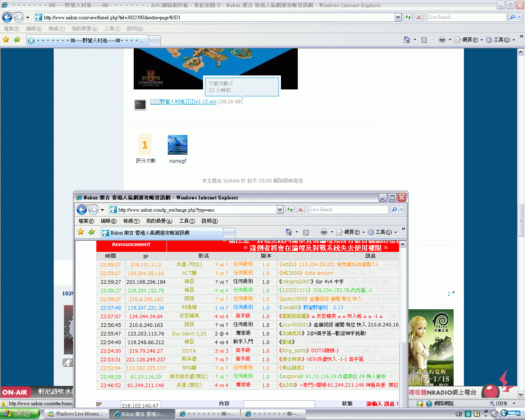Click 內容 content input field in popup
Image resolution: width=525 pixels, height=420 pixels.
pos(279,404)
